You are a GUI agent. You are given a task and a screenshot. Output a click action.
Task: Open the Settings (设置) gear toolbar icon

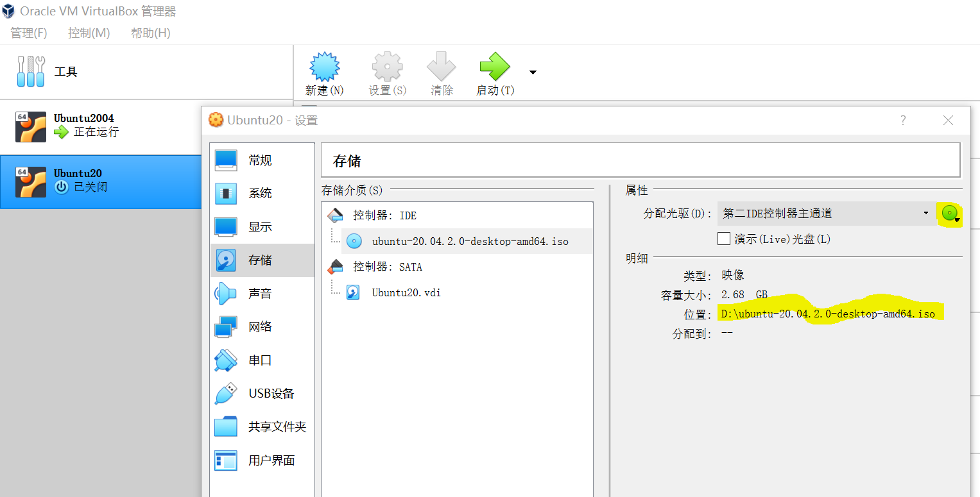coord(388,67)
